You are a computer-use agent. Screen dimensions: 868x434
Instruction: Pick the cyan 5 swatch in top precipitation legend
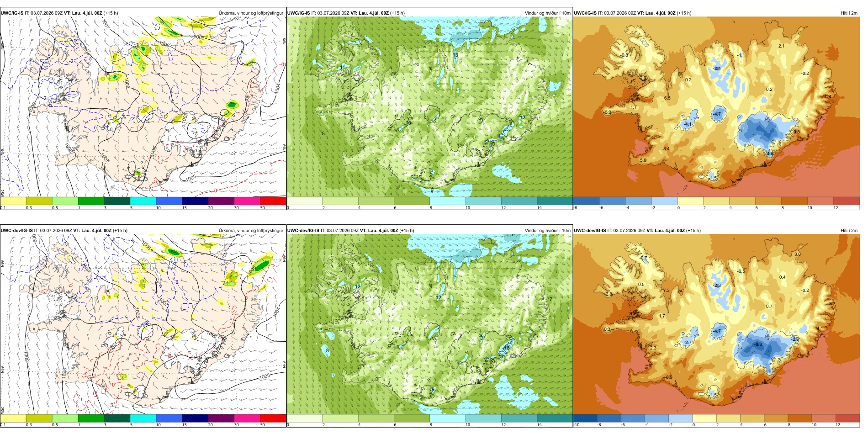(x=143, y=201)
